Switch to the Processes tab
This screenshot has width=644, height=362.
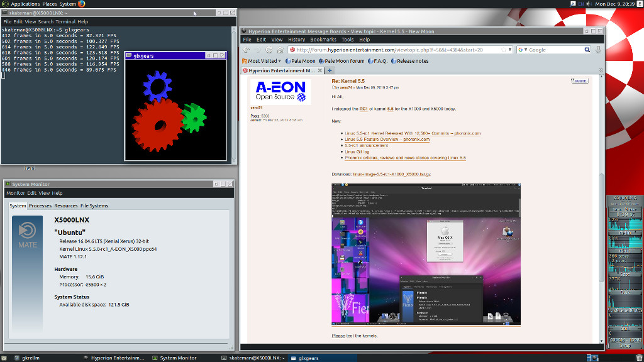(x=40, y=206)
